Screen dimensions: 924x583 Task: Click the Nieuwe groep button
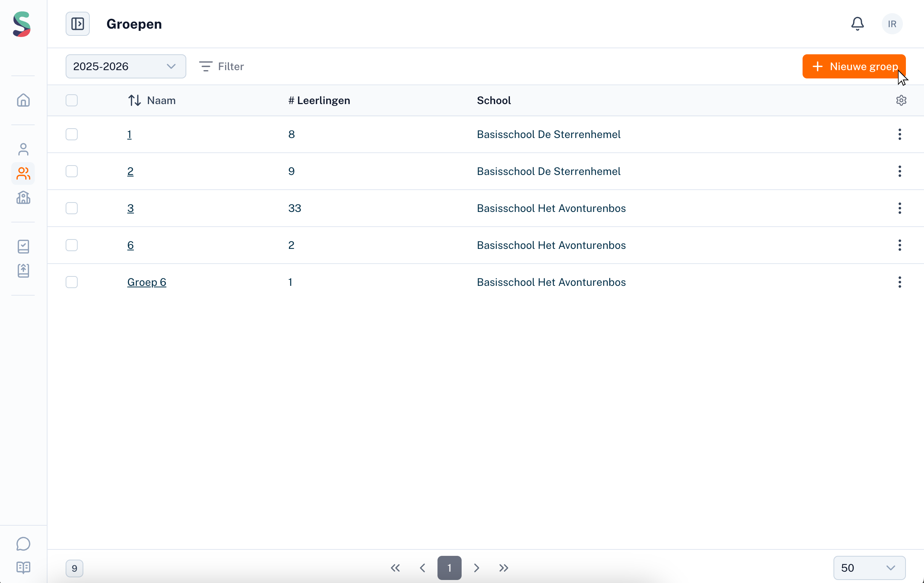[x=853, y=66]
